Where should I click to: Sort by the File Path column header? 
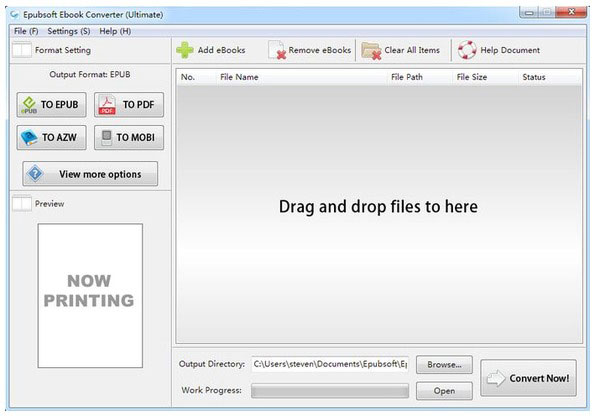coord(407,77)
